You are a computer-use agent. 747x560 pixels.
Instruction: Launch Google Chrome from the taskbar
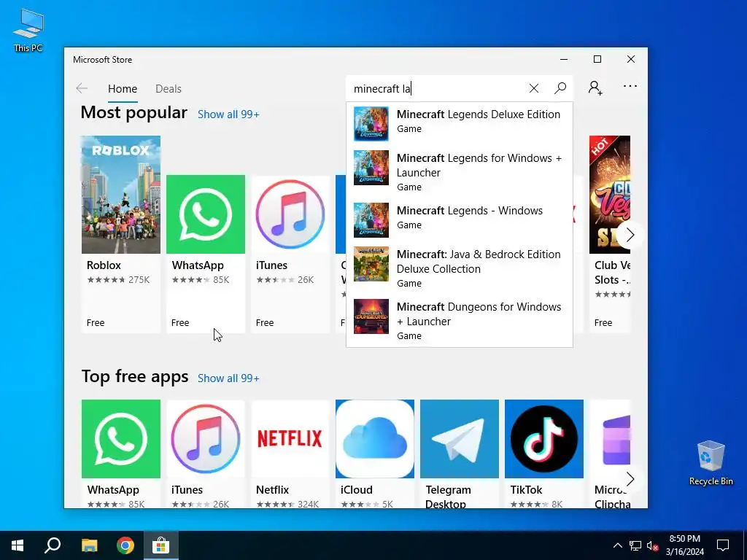coord(125,545)
